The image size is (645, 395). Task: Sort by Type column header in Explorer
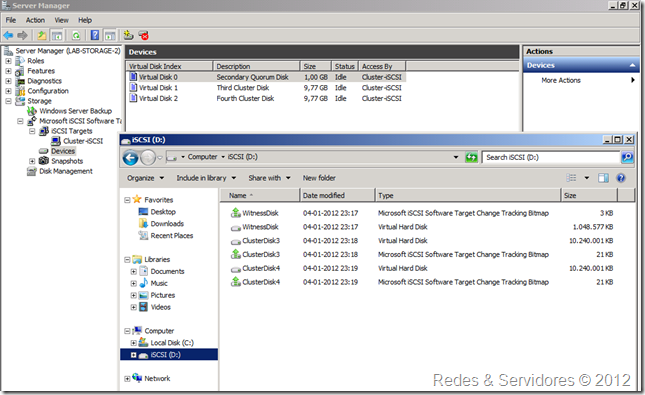click(x=469, y=195)
